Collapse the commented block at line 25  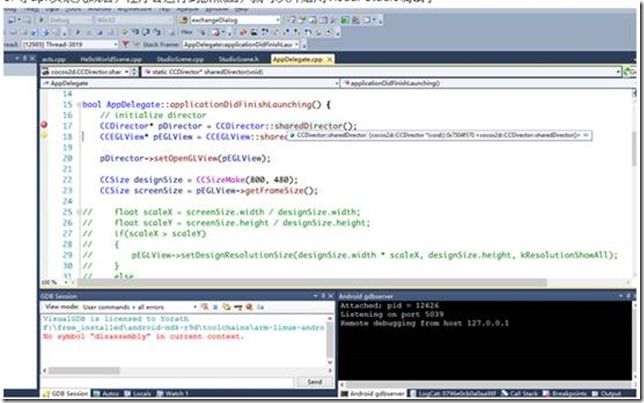(78, 212)
